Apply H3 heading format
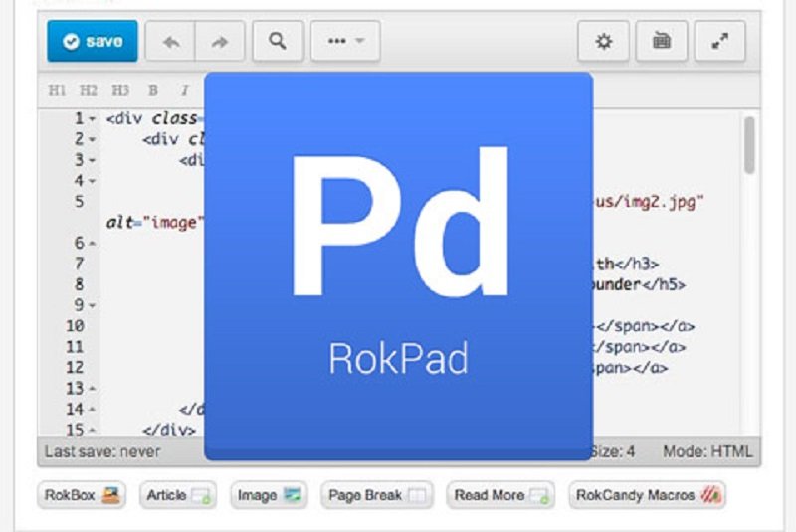The height and width of the screenshot is (532, 796). point(120,90)
